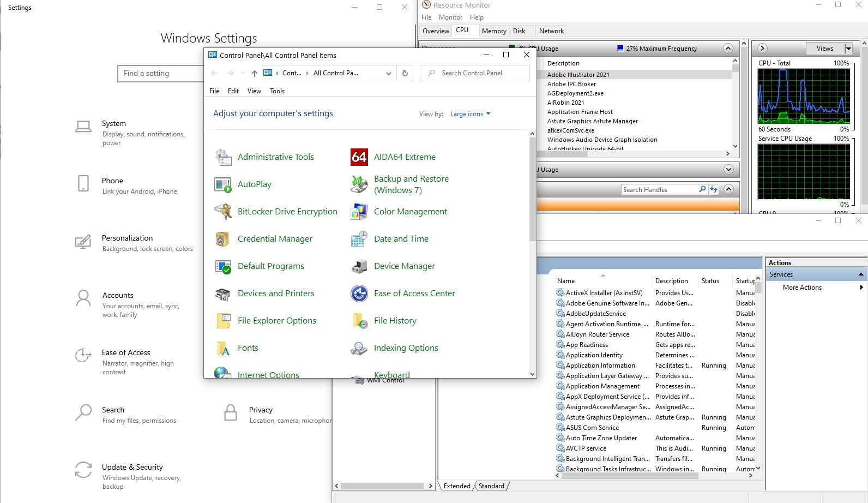Open the Fonts icon
Image resolution: width=868 pixels, height=503 pixels.
[x=223, y=348]
